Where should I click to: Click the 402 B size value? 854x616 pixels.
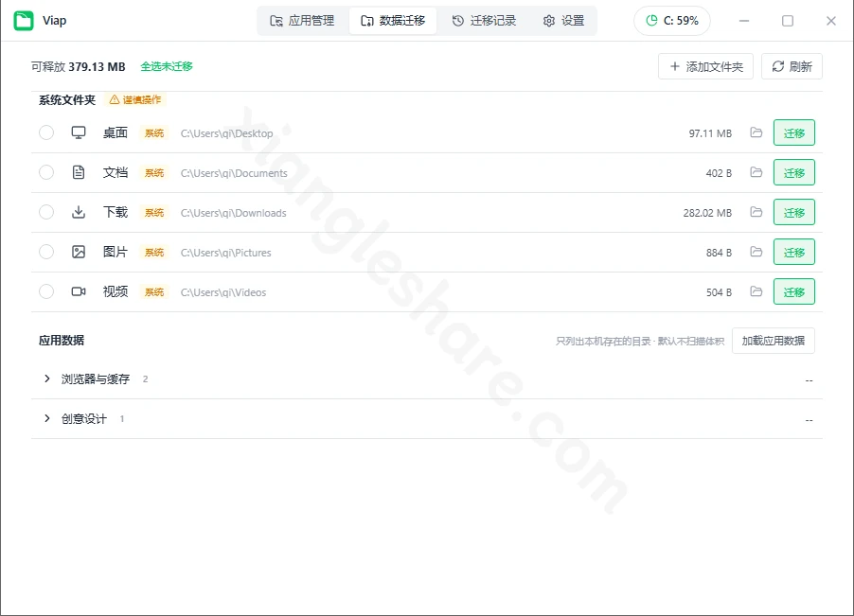click(x=719, y=173)
